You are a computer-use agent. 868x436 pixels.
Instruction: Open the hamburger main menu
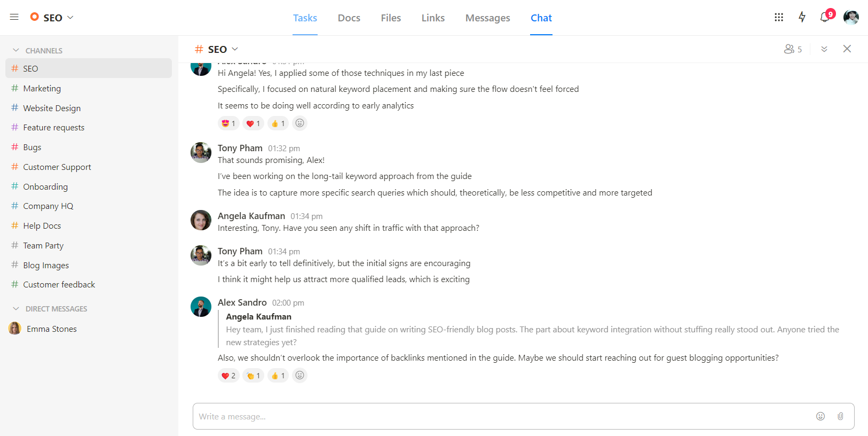click(14, 17)
